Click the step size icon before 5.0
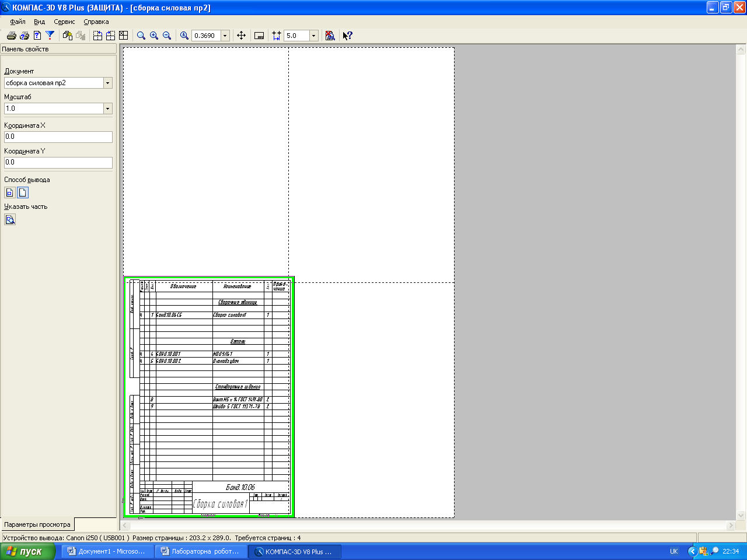747x560 pixels. coord(277,36)
